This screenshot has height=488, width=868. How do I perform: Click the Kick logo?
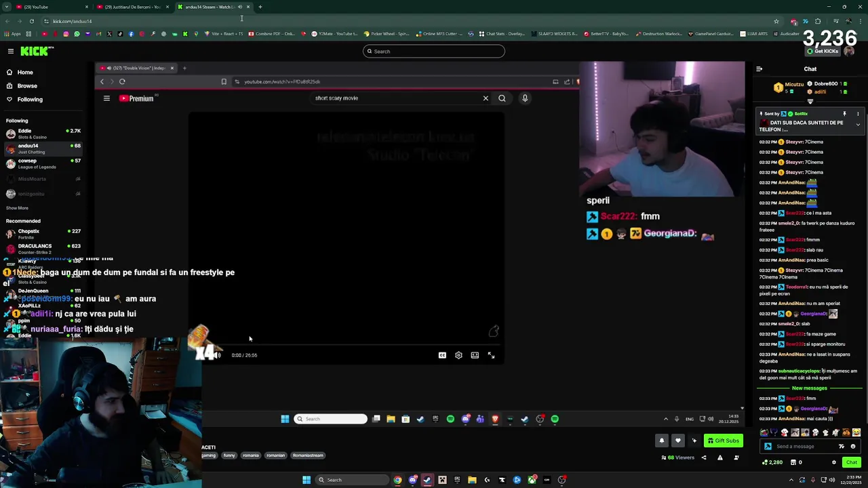37,52
